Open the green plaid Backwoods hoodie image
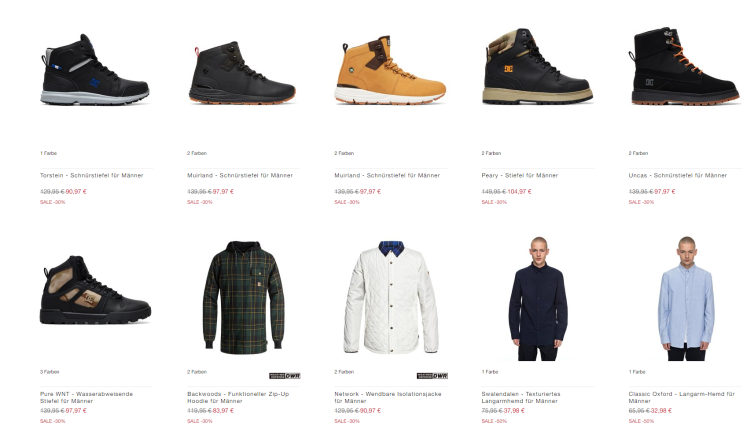The image size is (750, 436). 243,297
